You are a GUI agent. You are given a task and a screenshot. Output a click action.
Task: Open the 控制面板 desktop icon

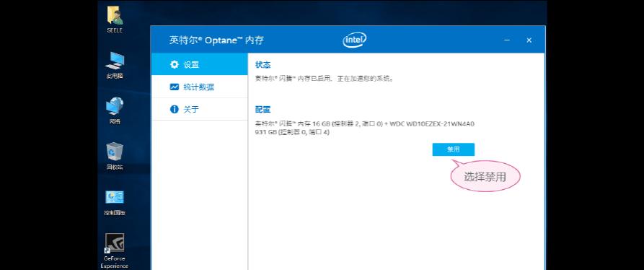pos(115,202)
